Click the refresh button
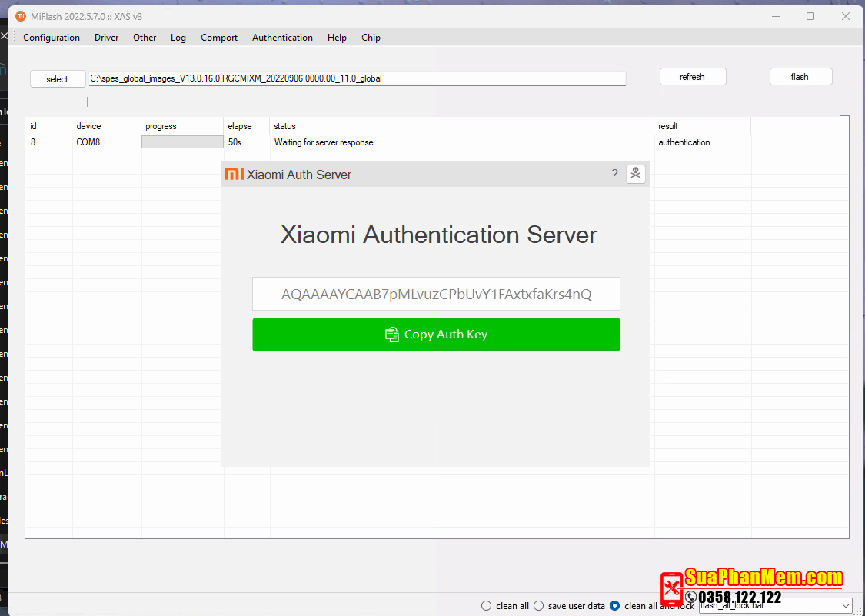Image resolution: width=865 pixels, height=616 pixels. point(692,77)
